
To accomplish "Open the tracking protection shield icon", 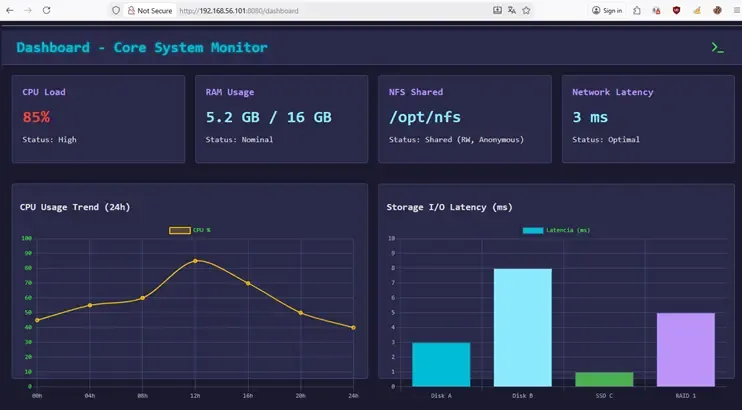I will pyautogui.click(x=116, y=10).
